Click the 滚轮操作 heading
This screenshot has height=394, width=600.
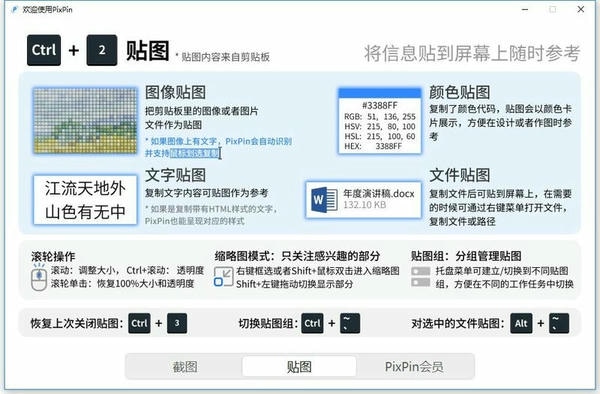click(x=53, y=256)
